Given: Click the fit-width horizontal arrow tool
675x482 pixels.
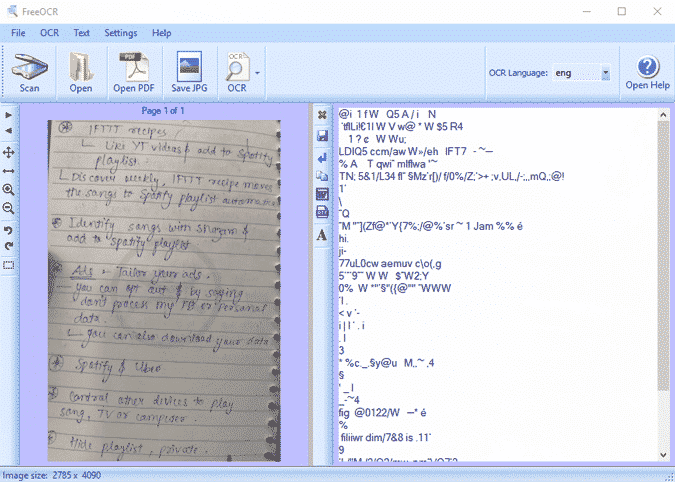Looking at the screenshot, I should 9,171.
